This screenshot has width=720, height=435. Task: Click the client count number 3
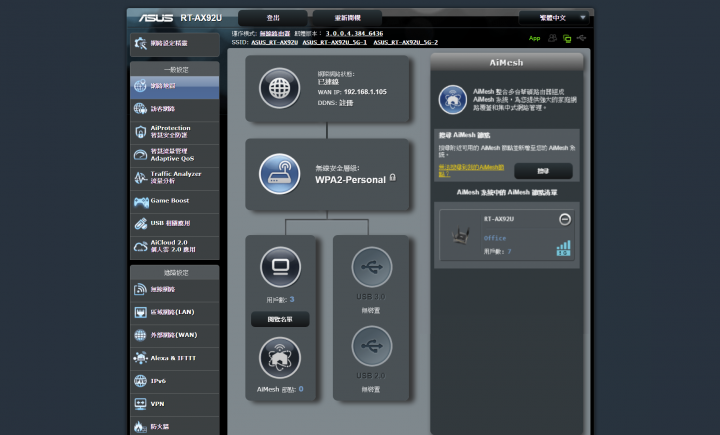(292, 299)
